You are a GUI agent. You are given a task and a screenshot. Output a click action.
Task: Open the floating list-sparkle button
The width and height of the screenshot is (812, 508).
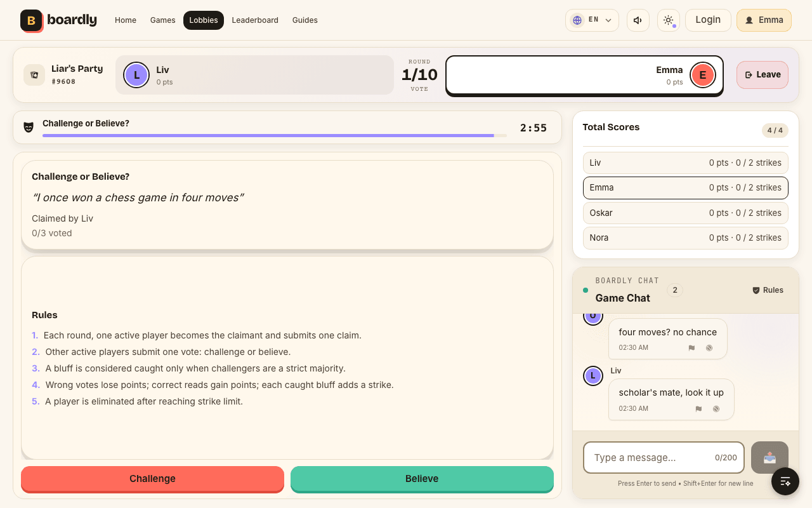tap(785, 481)
